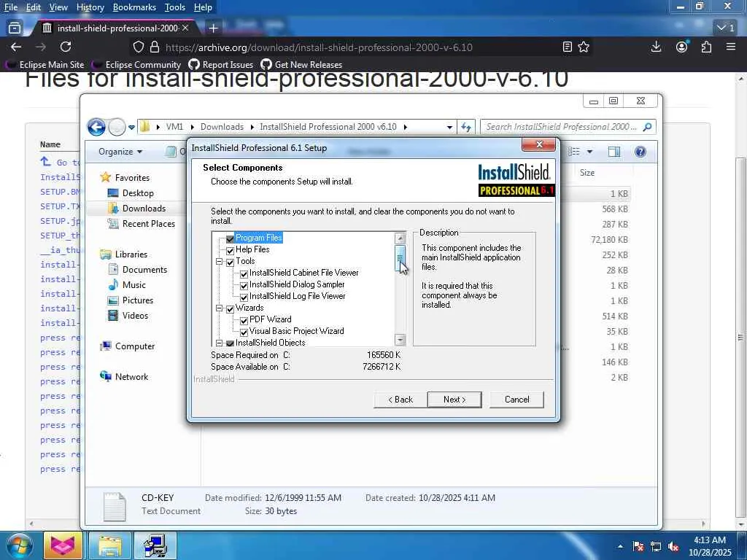The height and width of the screenshot is (560, 747).
Task: Toggle the Program Files checkbox
Action: (230, 238)
